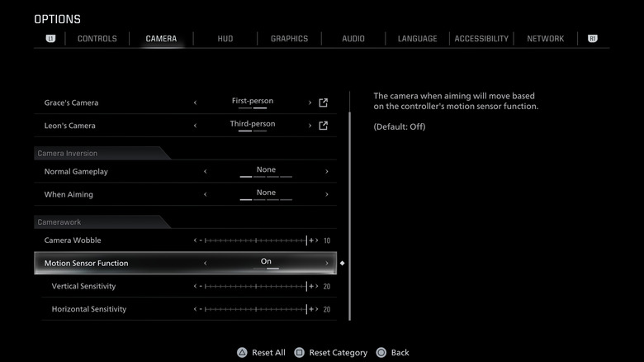
Task: Decrease Vertical Sensitivity with minus arrow
Action: [197, 286]
